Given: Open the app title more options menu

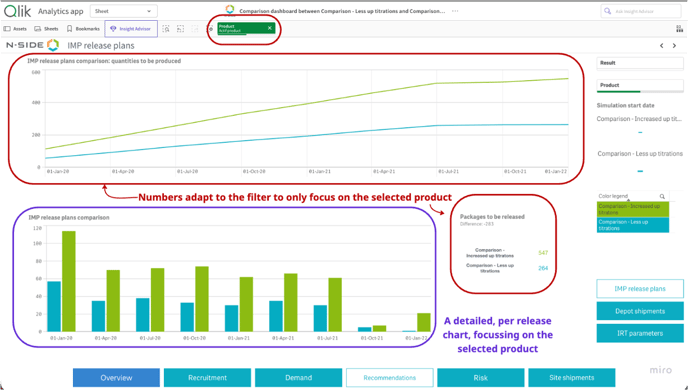Looking at the screenshot, I should pos(455,11).
